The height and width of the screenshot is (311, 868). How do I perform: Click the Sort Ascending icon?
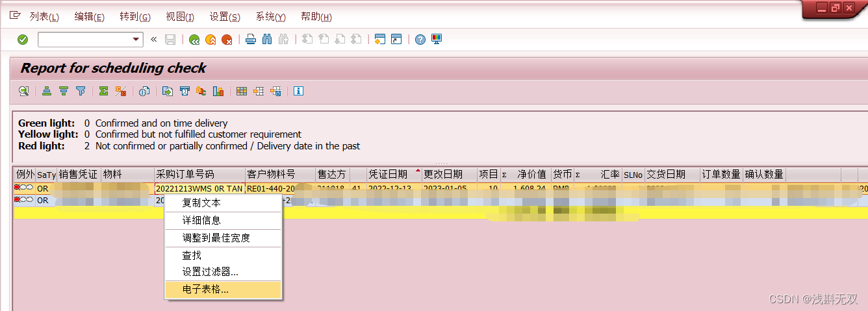tap(47, 92)
